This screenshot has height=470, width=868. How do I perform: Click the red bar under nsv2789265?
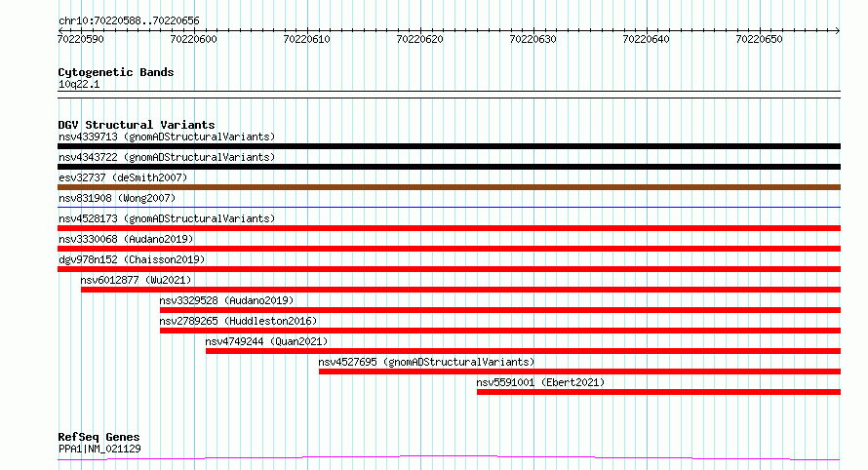(500, 332)
